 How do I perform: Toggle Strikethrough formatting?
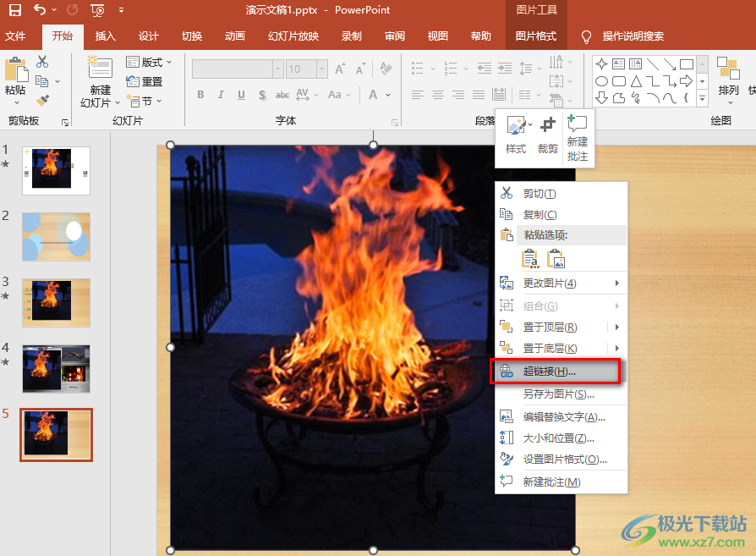[x=282, y=95]
